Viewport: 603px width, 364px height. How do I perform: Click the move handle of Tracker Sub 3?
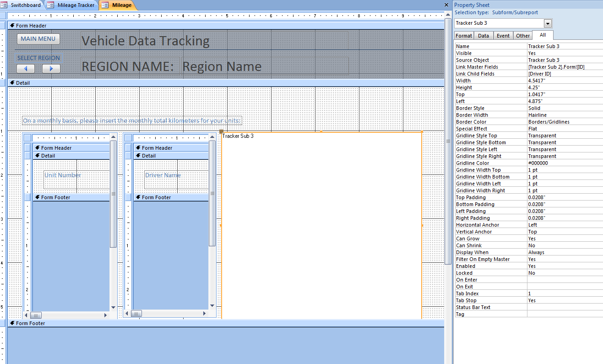point(222,132)
